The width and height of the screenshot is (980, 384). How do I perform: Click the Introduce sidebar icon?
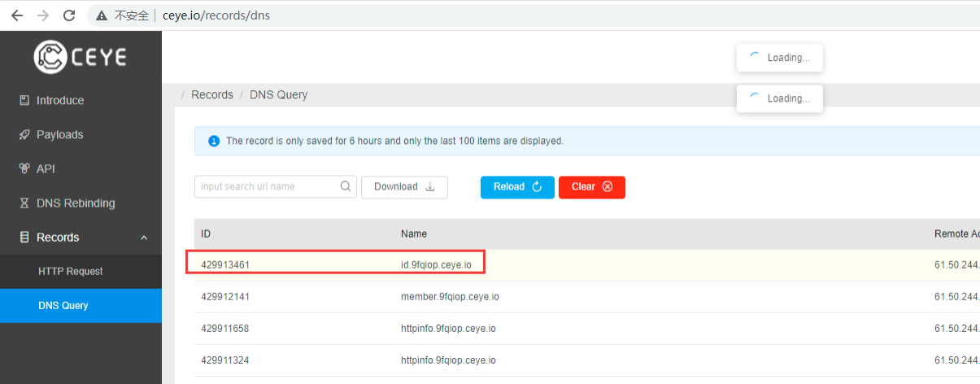[24, 101]
